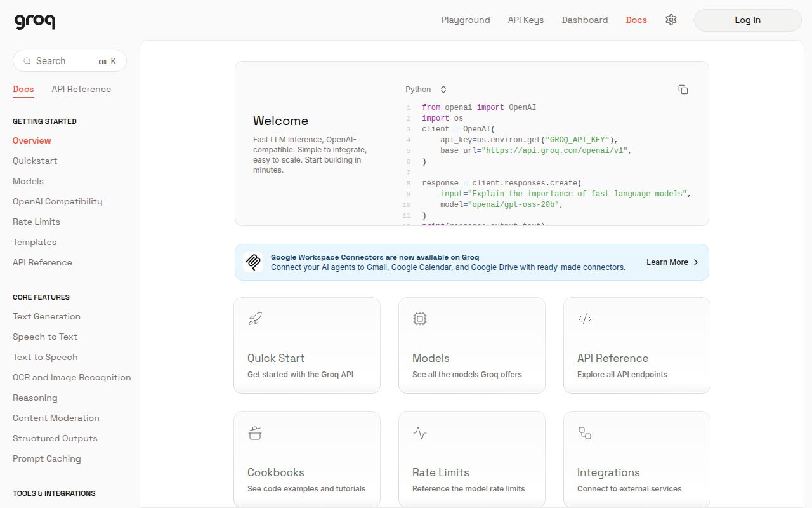812x508 pixels.
Task: Switch to the sidebar Docs tab
Action: [x=23, y=89]
